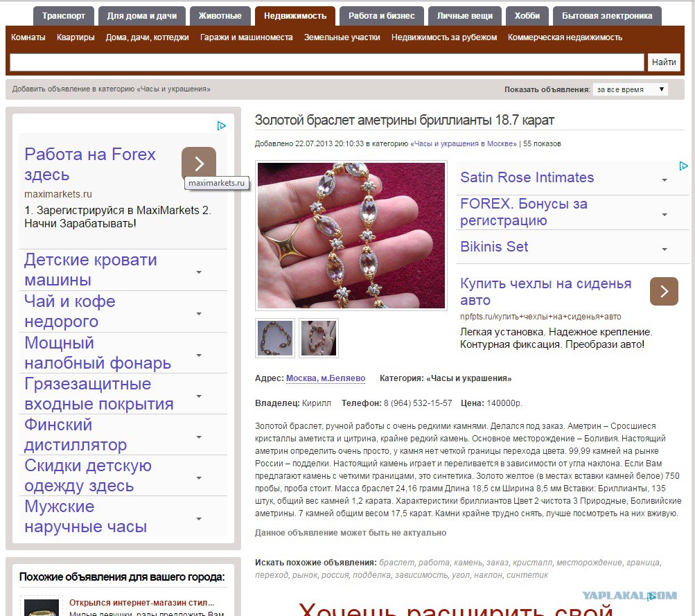The height and width of the screenshot is (616, 695).
Task: Click into the search text field
Action: [326, 62]
